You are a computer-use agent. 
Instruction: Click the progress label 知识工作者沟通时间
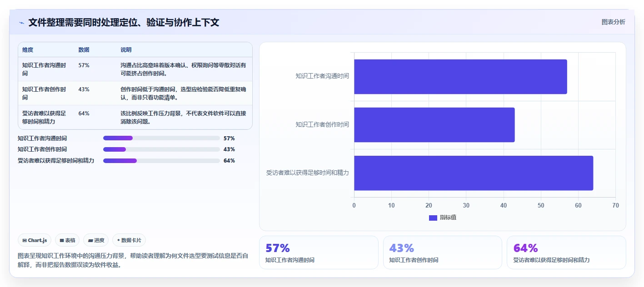pos(42,138)
